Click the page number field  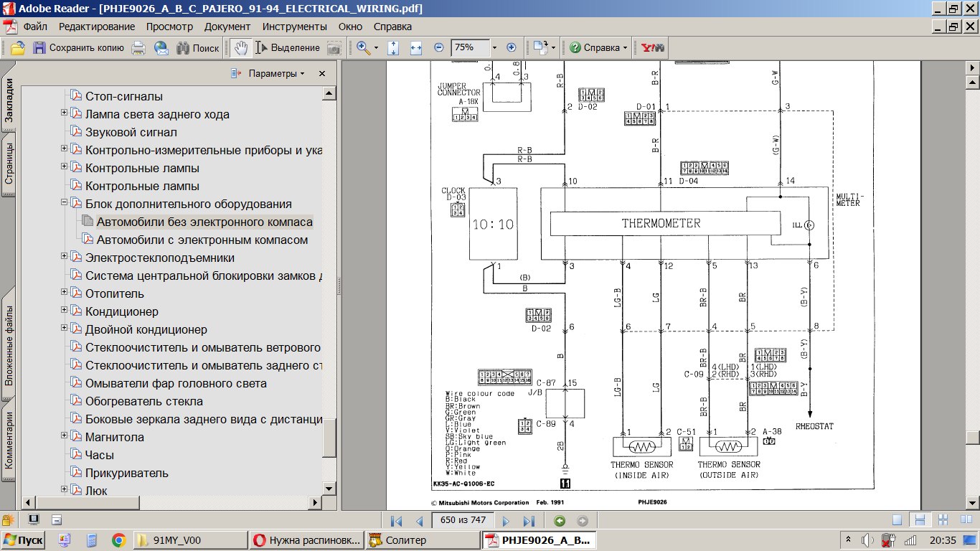click(x=465, y=521)
